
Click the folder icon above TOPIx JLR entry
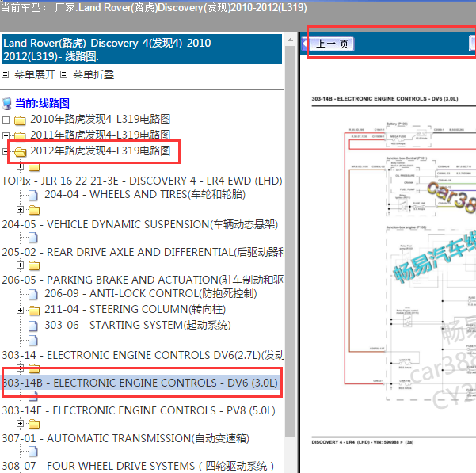tap(34, 167)
